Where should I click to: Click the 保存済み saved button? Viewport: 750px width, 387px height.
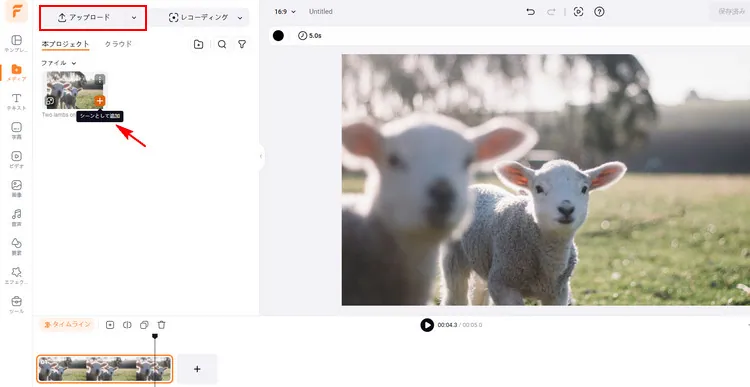(730, 11)
